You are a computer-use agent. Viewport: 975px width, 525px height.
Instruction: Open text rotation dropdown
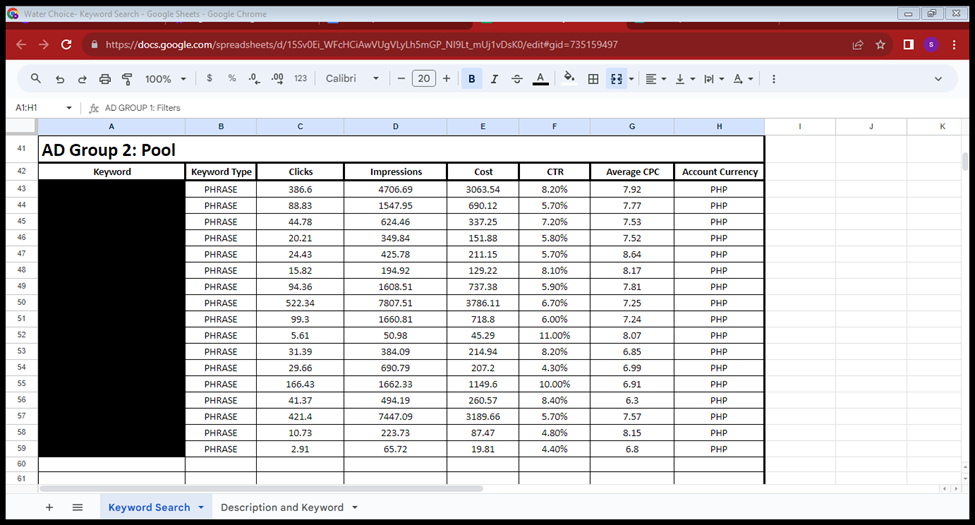tap(742, 79)
